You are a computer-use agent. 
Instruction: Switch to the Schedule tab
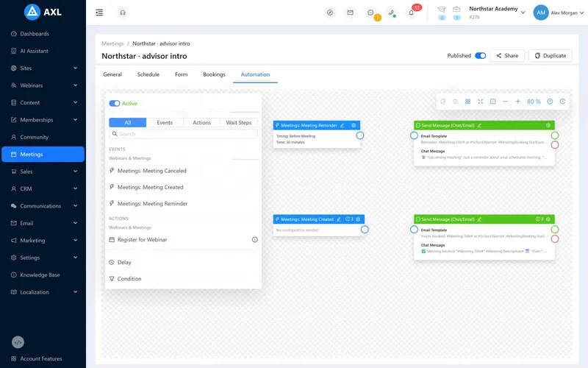coord(148,74)
